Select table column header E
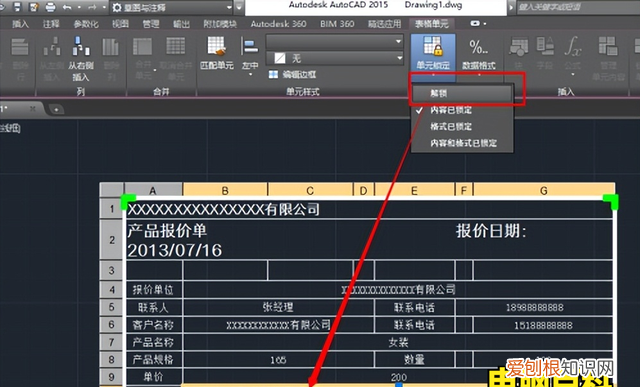640x387 pixels. (x=414, y=191)
